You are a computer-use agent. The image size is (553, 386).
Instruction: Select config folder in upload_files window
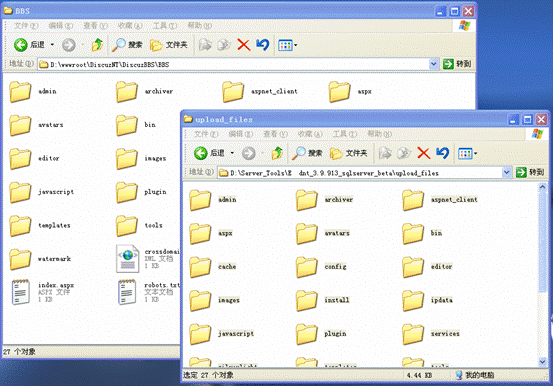tap(321, 267)
